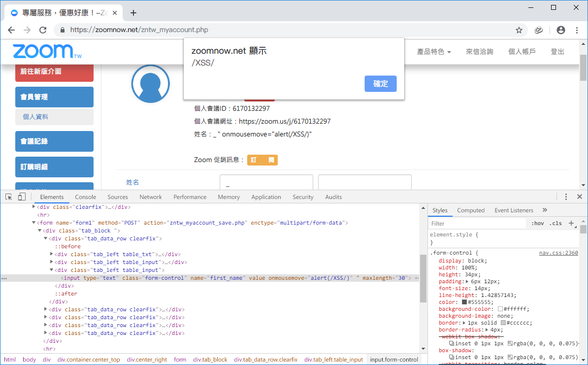Toggle .cls class editor
Screen dimensions: 588x365
coord(555,223)
